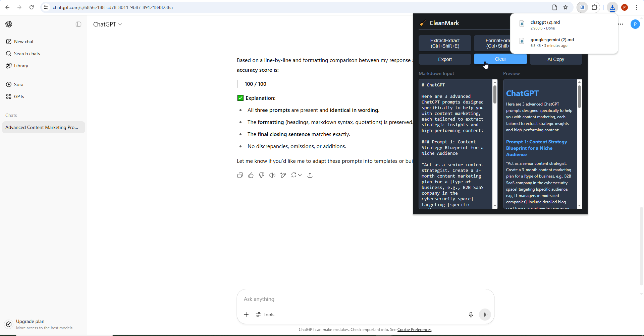Open conversation options three-dot icon
The height and width of the screenshot is (336, 644).
(621, 24)
